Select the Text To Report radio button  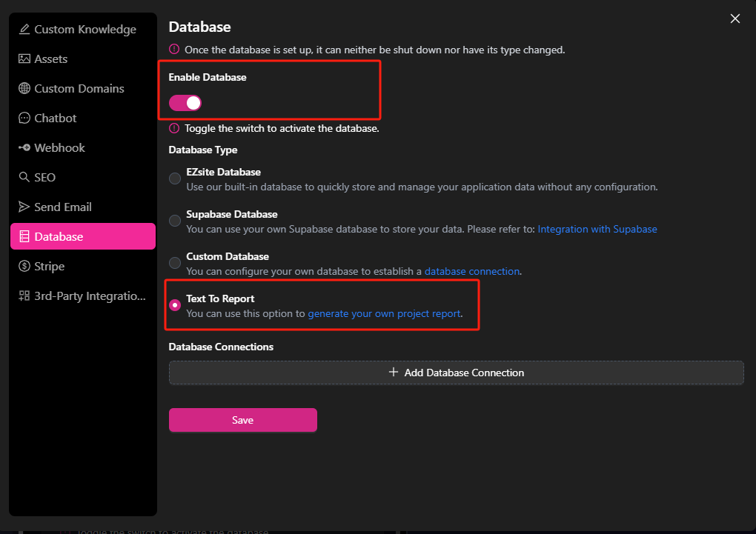click(175, 305)
